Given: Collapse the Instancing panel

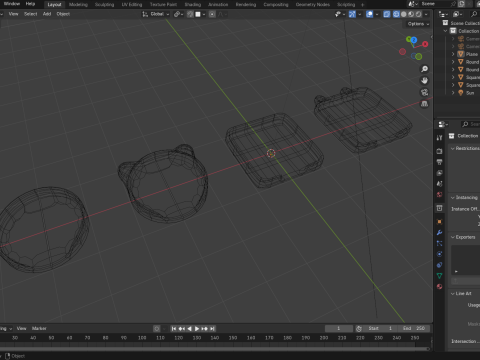Looking at the screenshot, I should [x=453, y=198].
